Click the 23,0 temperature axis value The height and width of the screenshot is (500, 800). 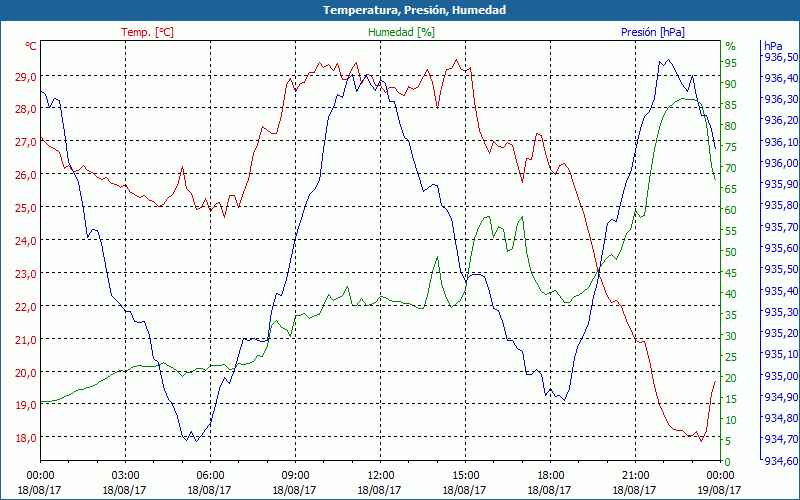pyautogui.click(x=26, y=273)
